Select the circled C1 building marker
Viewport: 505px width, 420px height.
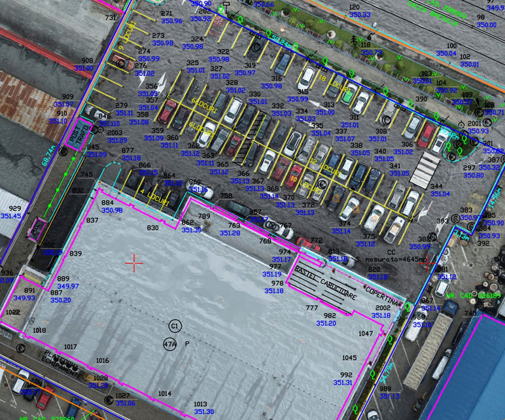coord(175,326)
